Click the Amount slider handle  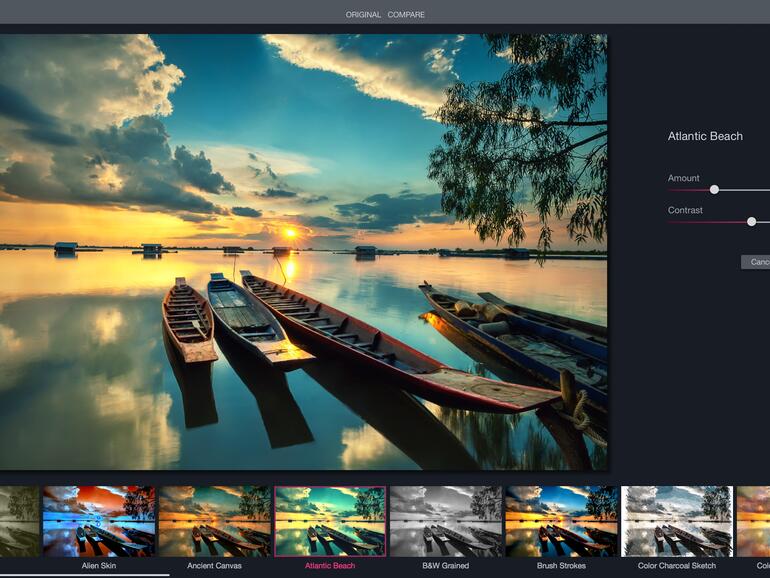click(x=714, y=189)
